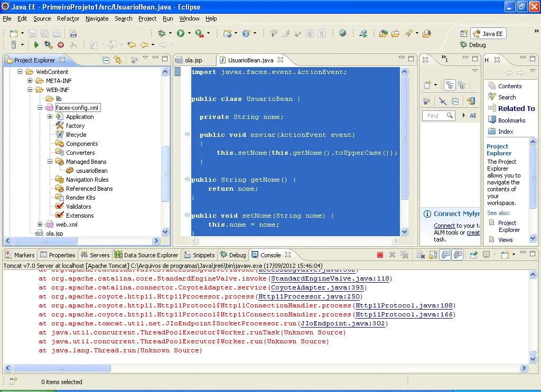The image size is (541, 392).
Task: Open the Refactor menu
Action: point(68,18)
